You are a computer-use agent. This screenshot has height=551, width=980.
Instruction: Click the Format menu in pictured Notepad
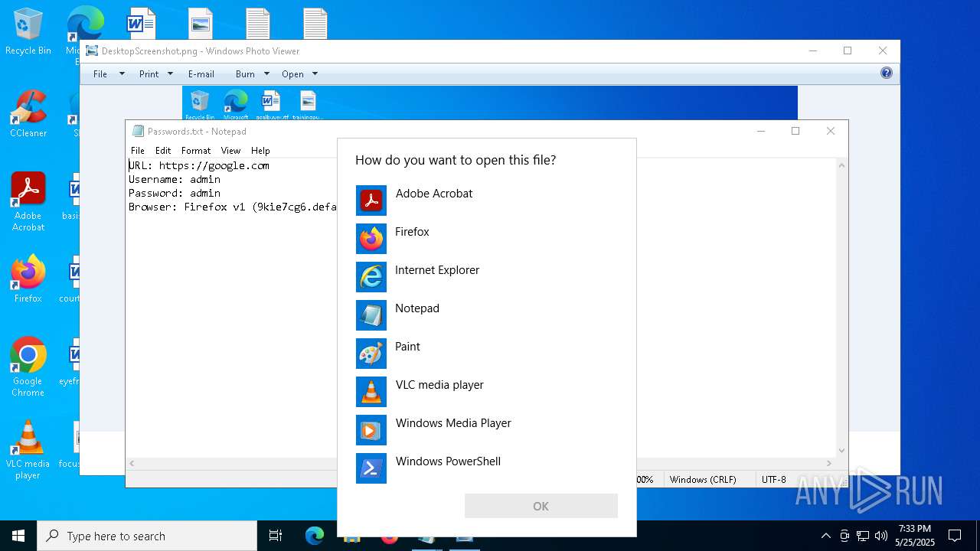[196, 151]
